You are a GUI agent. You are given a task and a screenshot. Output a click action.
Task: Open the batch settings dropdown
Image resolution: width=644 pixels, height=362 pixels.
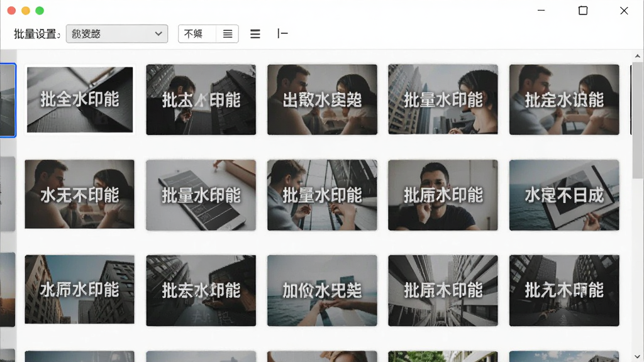click(x=116, y=34)
